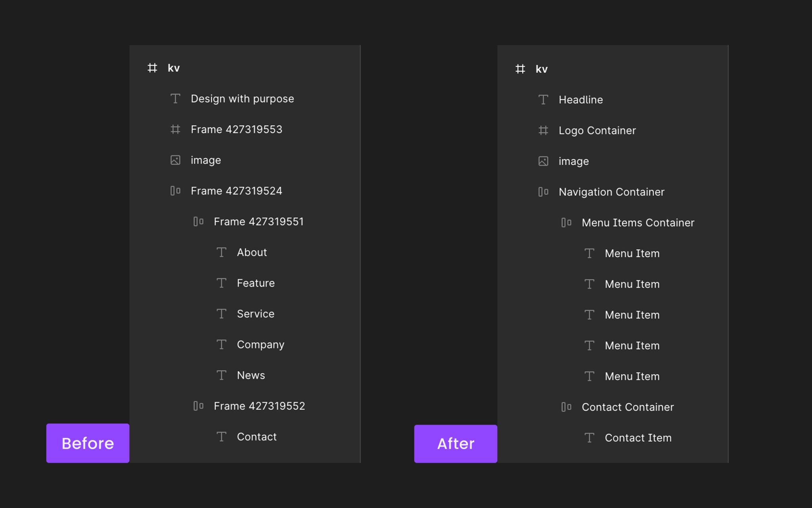Select the Menu Items Container layer

click(638, 223)
